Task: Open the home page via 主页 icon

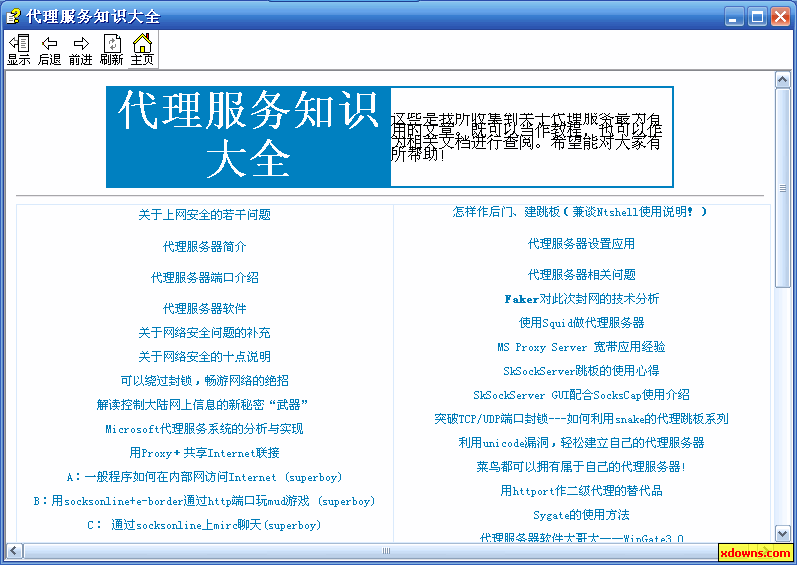Action: tap(142, 49)
